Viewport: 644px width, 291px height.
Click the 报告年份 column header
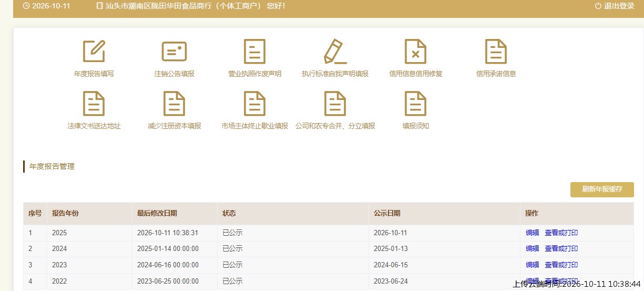[65, 213]
